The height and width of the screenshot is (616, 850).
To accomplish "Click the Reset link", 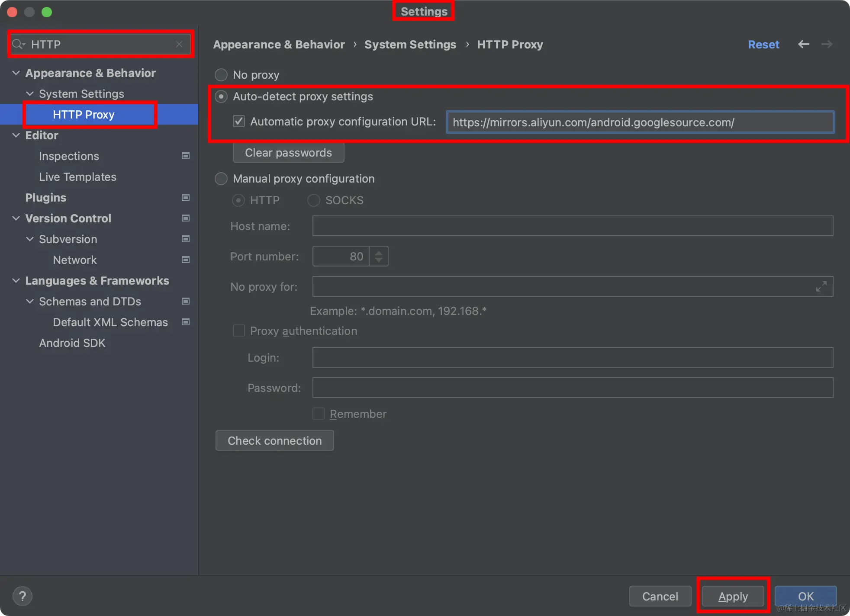I will pos(763,44).
